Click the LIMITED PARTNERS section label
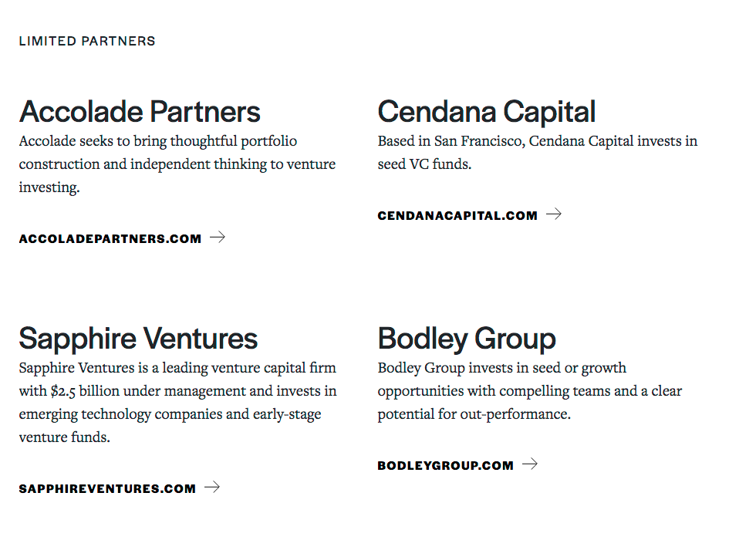Image resolution: width=756 pixels, height=540 pixels. coord(87,41)
